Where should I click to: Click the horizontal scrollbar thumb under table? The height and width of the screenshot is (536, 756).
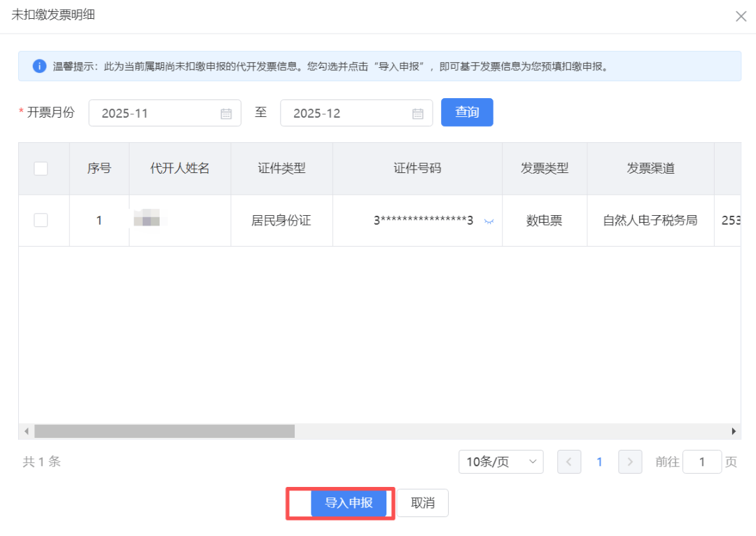pyautogui.click(x=164, y=431)
